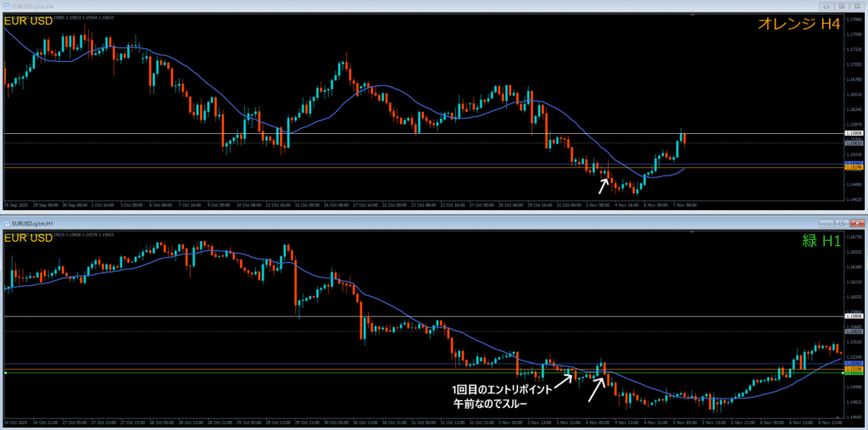Select the 緑 H1 chart label
The height and width of the screenshot is (430, 868).
pyautogui.click(x=822, y=241)
